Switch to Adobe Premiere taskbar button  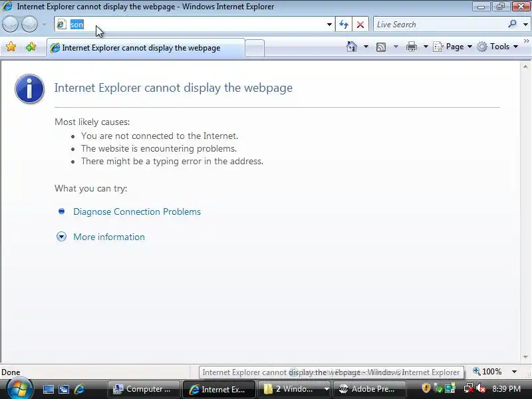[x=370, y=389]
